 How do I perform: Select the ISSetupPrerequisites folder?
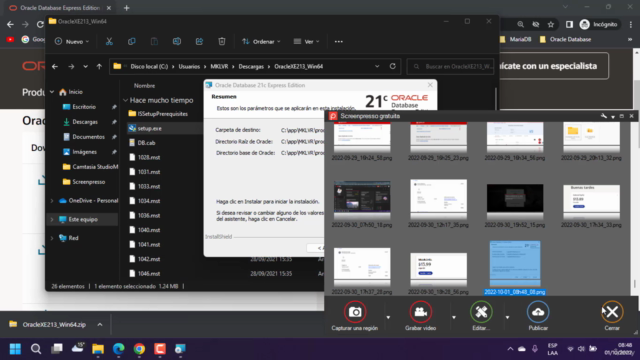point(162,114)
